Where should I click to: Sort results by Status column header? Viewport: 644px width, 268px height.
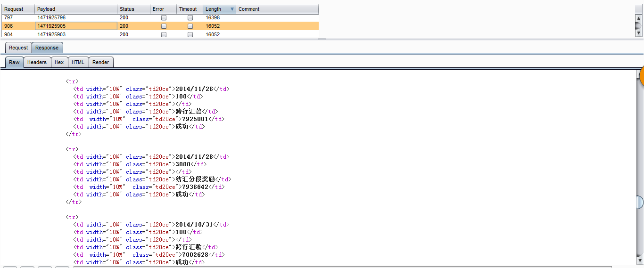[x=133, y=9]
